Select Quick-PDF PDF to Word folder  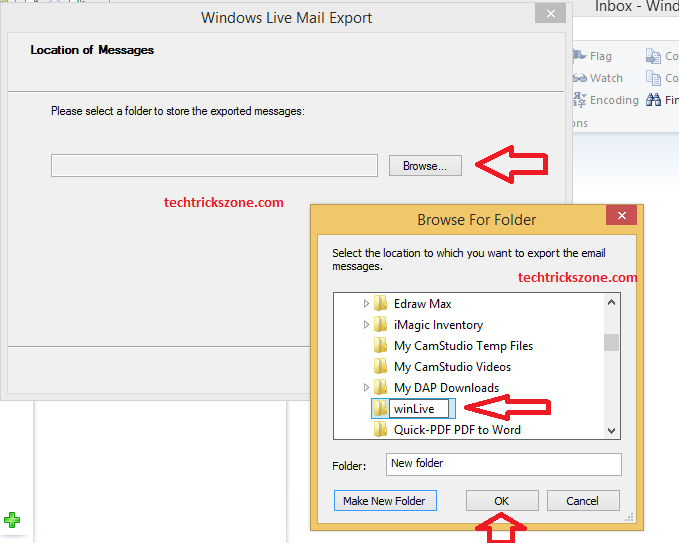coord(457,430)
